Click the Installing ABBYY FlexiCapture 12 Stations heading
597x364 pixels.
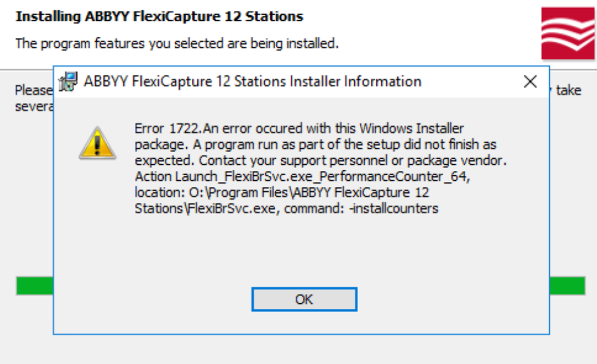click(159, 17)
